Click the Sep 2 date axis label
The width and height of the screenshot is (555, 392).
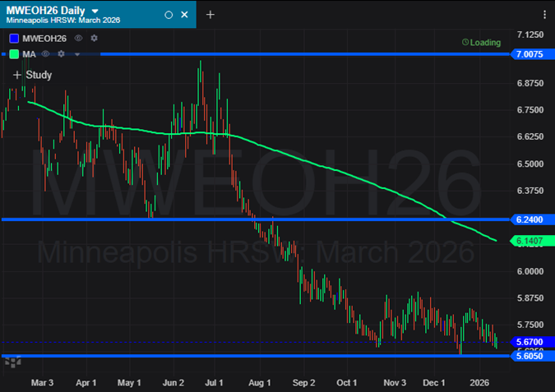[303, 383]
